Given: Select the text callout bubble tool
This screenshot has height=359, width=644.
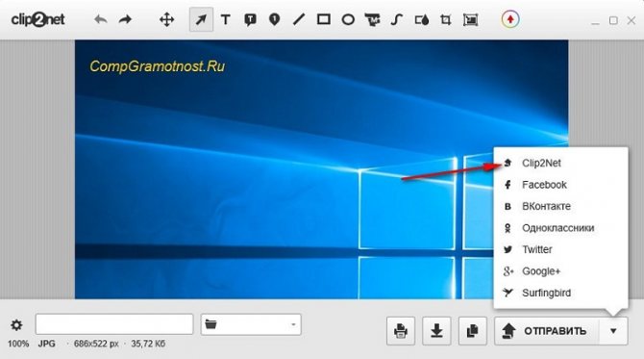Looking at the screenshot, I should [250, 19].
